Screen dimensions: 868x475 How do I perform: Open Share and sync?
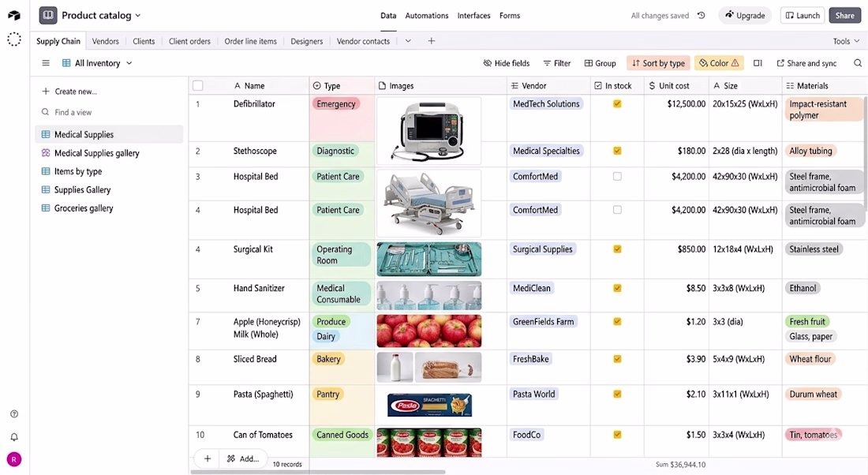(806, 63)
